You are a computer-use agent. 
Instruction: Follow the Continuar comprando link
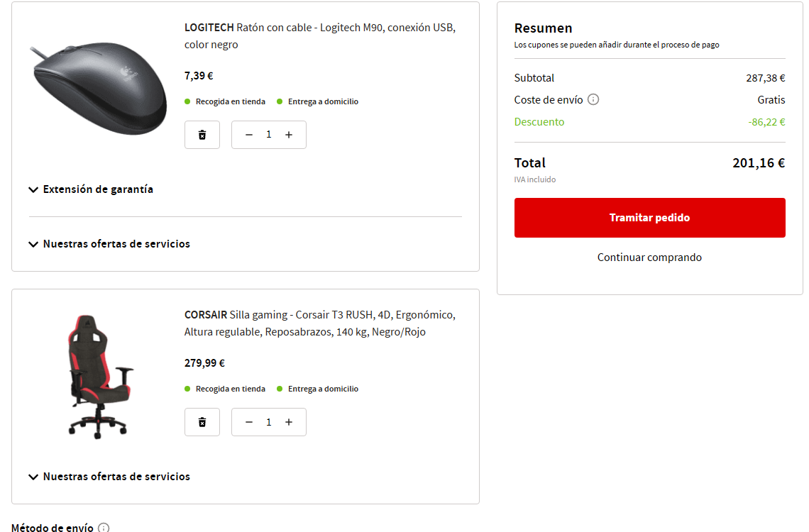[x=649, y=257]
